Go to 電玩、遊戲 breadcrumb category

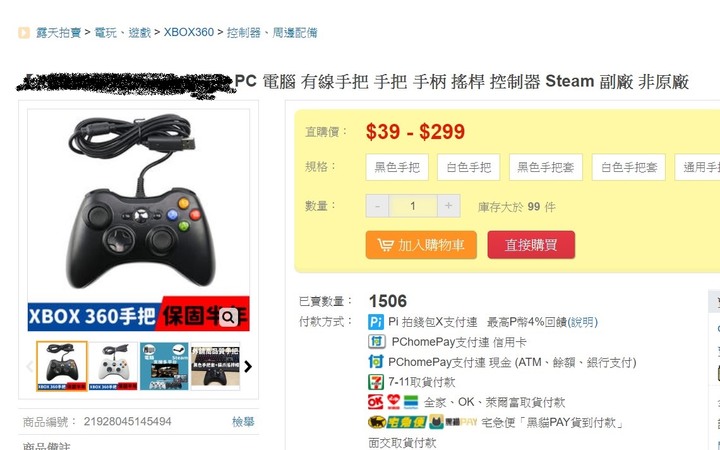pos(123,33)
